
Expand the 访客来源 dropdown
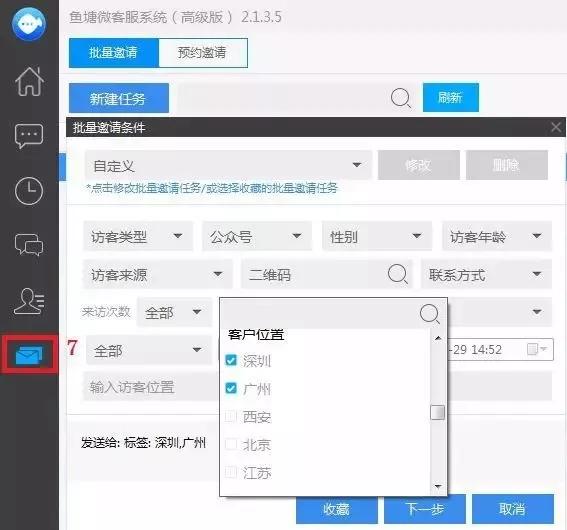pyautogui.click(x=158, y=274)
